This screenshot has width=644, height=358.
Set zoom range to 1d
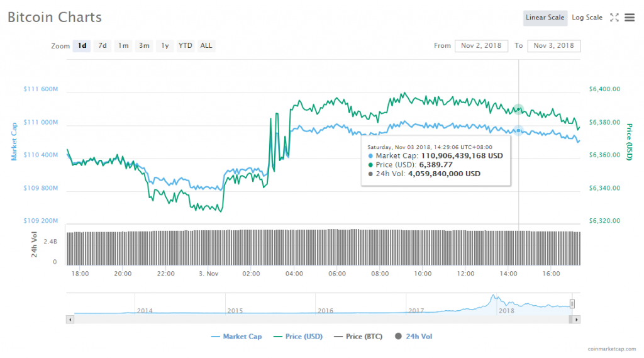[82, 46]
